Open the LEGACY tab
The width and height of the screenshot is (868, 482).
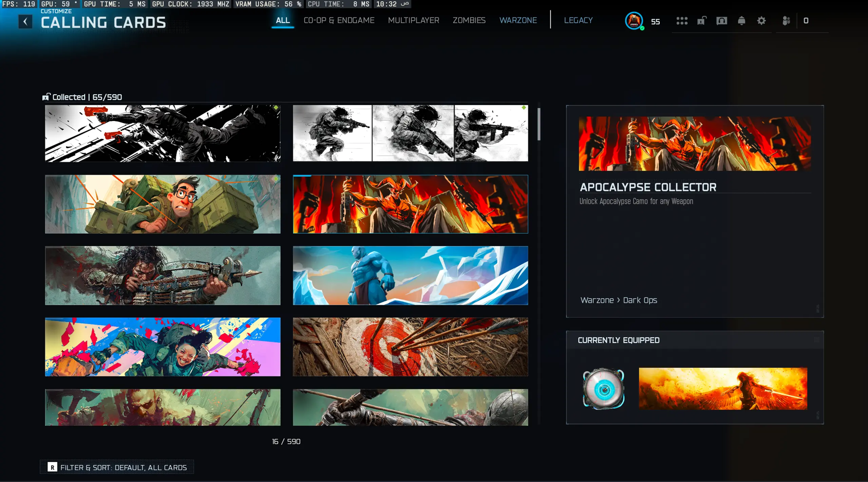578,21
